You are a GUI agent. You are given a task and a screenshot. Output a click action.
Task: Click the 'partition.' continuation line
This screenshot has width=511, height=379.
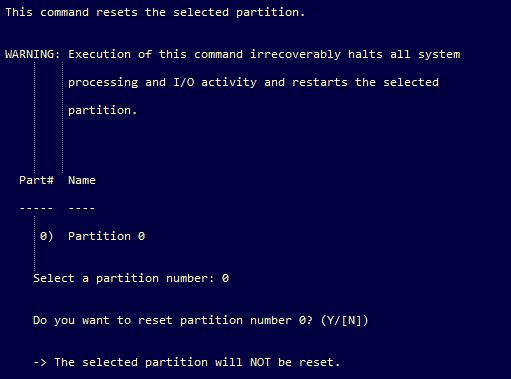coord(102,110)
